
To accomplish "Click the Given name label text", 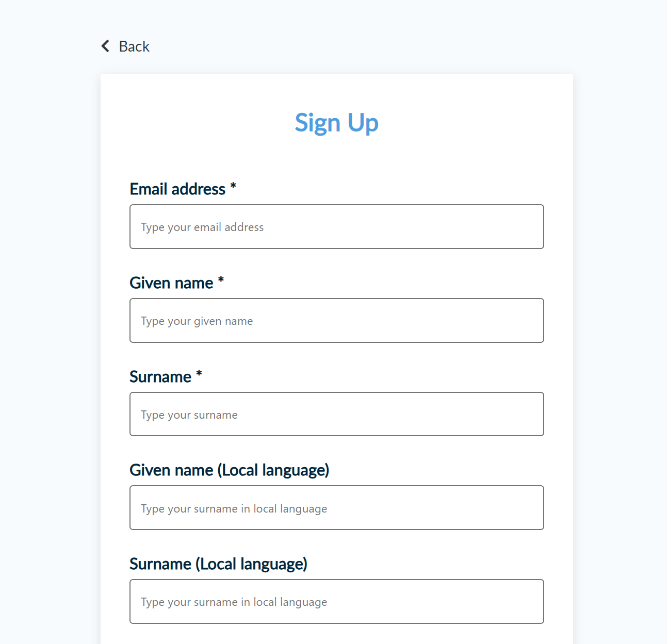I will [x=172, y=283].
